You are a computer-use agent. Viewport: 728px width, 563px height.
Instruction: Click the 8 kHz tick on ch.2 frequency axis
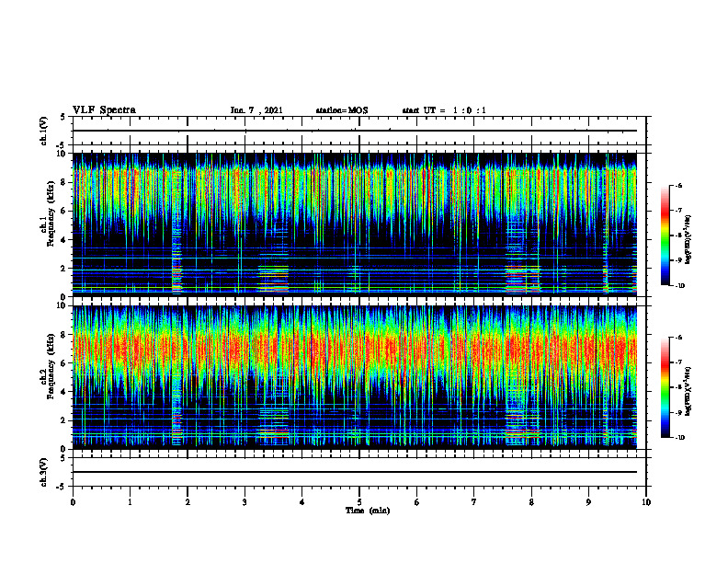[64, 335]
